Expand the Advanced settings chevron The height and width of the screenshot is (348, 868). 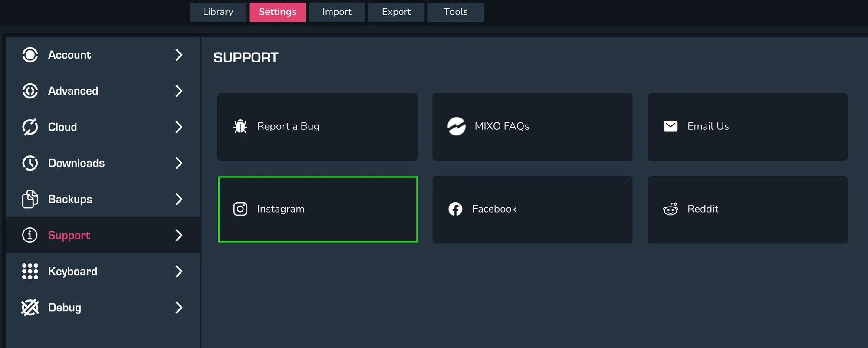click(x=178, y=91)
